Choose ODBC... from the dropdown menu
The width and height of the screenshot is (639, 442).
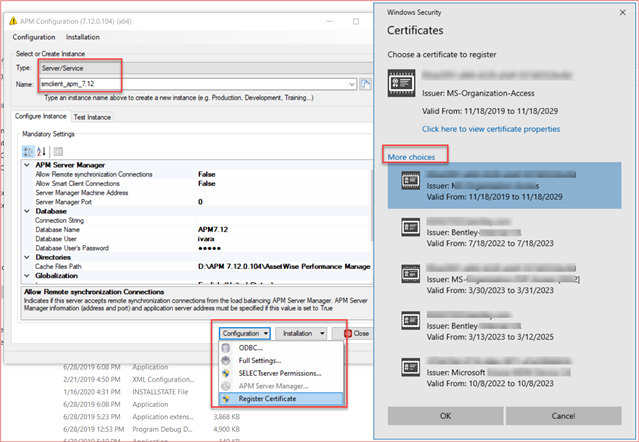point(281,348)
